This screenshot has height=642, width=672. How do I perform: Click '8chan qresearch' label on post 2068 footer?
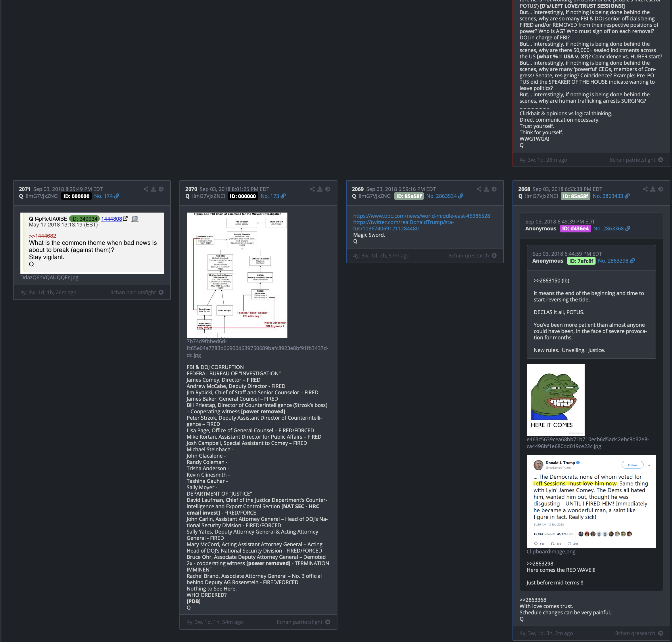[635, 633]
